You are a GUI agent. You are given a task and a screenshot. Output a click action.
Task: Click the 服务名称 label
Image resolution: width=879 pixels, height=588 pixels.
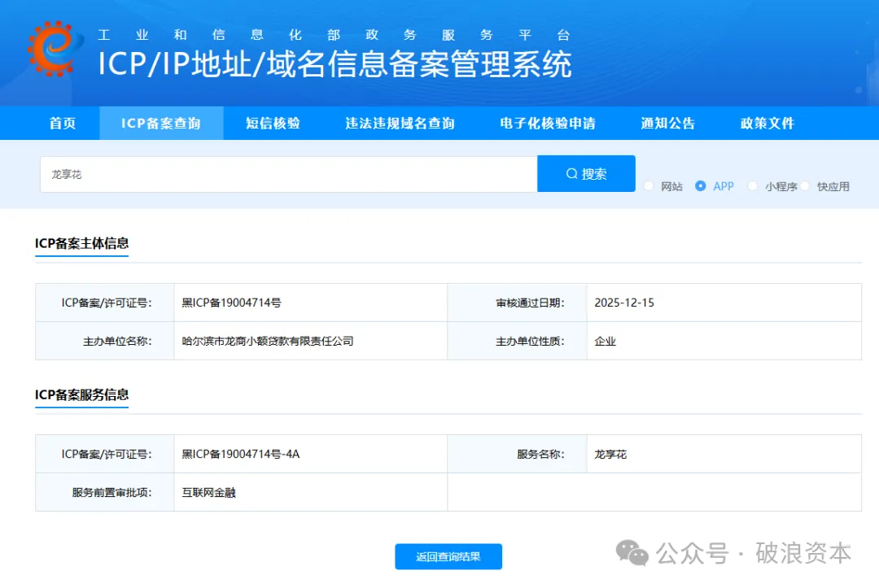(541, 454)
